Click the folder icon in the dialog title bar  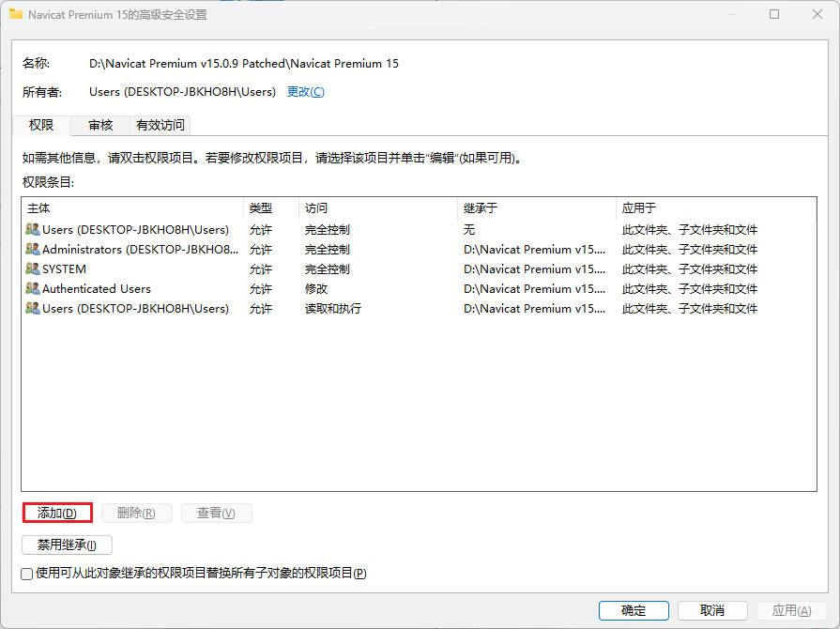(x=17, y=14)
